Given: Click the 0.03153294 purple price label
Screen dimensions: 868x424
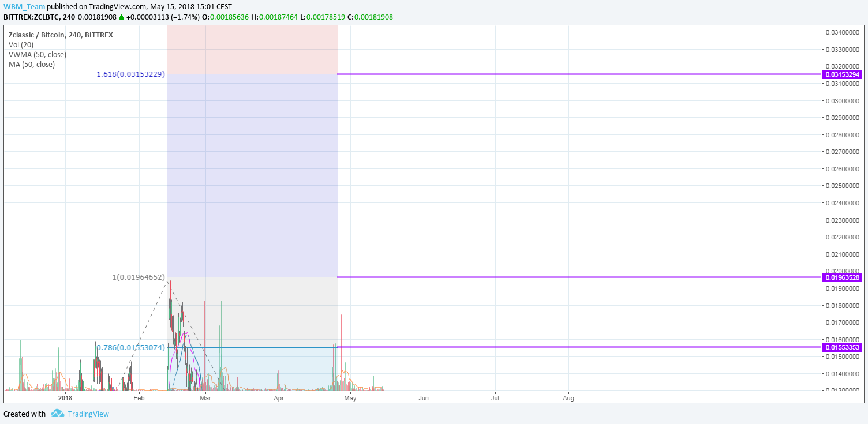Looking at the screenshot, I should [x=843, y=74].
